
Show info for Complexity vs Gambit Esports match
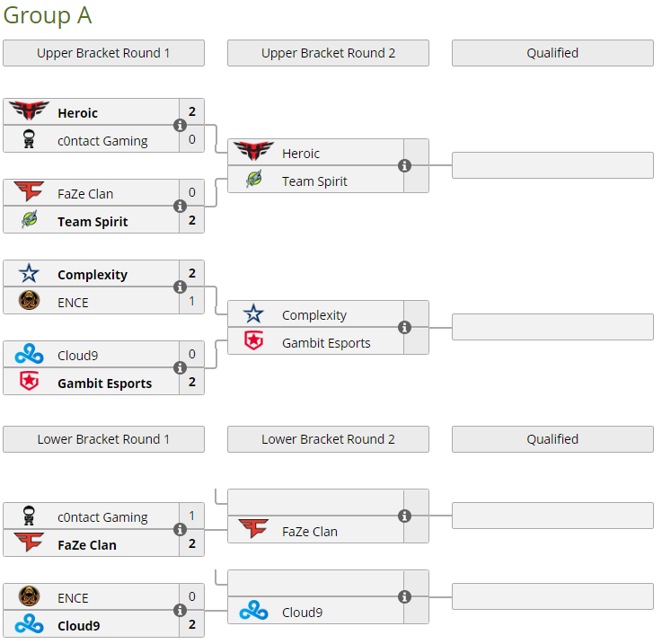[404, 328]
